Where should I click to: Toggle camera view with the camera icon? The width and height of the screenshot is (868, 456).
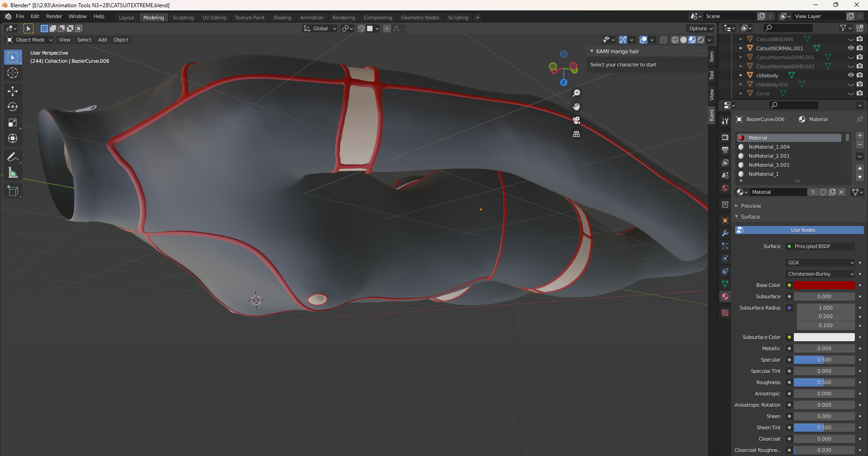[576, 120]
